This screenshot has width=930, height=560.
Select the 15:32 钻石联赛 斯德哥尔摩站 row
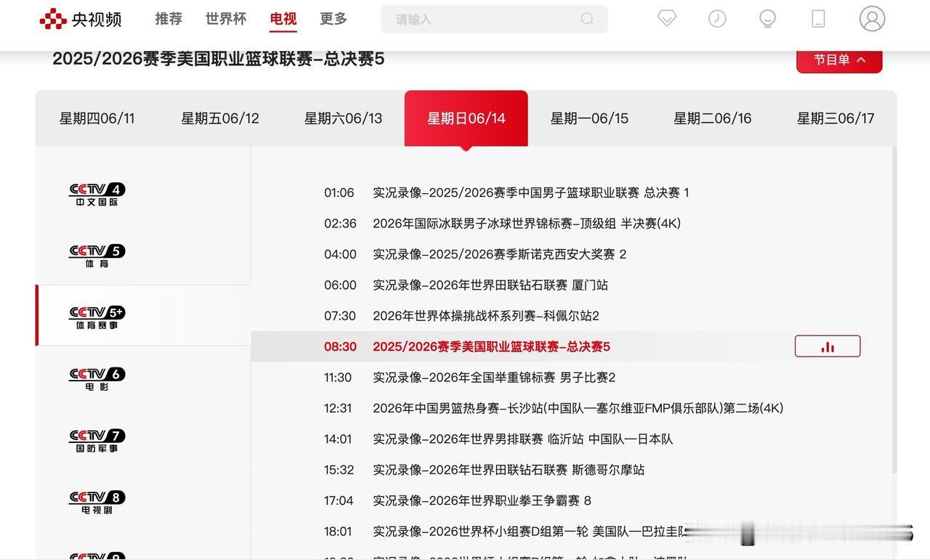(573, 470)
